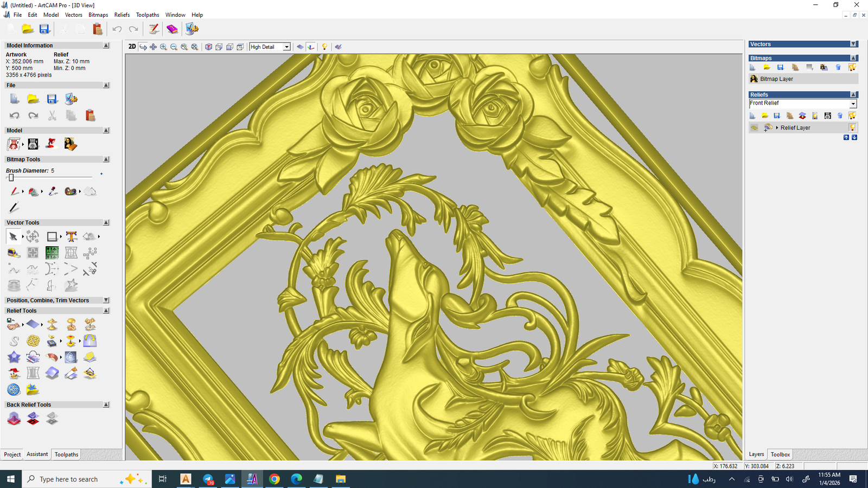The width and height of the screenshot is (868, 488).
Task: Toggle all bitmap layers visibility bulbs
Action: click(x=852, y=67)
